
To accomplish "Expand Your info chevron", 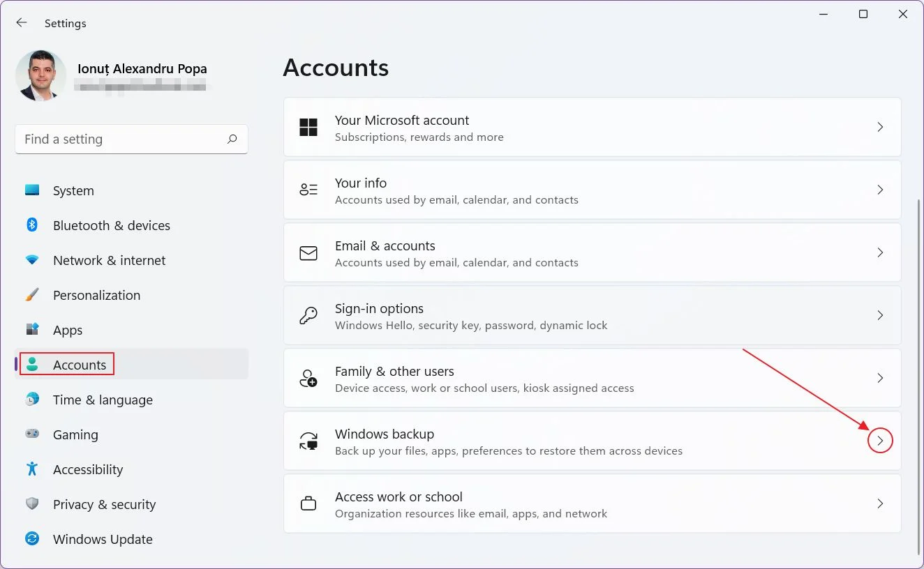I will coord(880,190).
